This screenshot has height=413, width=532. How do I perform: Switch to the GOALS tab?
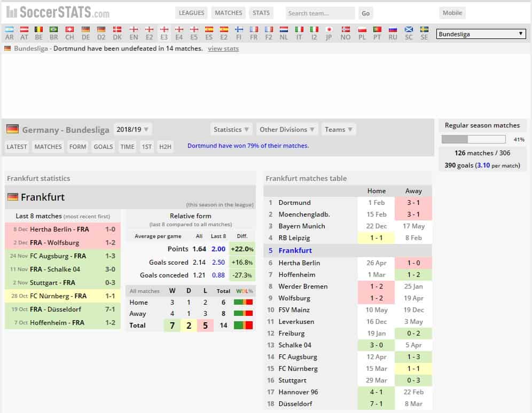103,147
